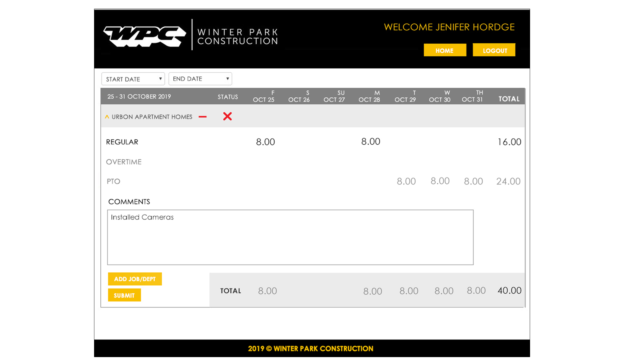Click inside the Comments text box
Screen dimensions: 625x364
click(290, 237)
